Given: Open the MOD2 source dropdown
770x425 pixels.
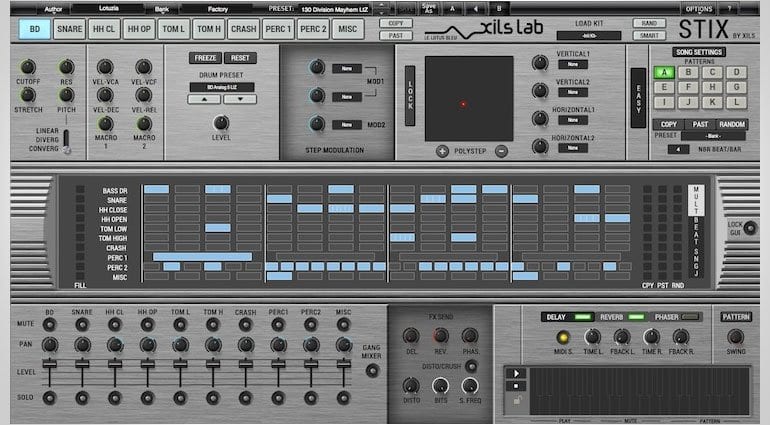Looking at the screenshot, I should [x=347, y=125].
